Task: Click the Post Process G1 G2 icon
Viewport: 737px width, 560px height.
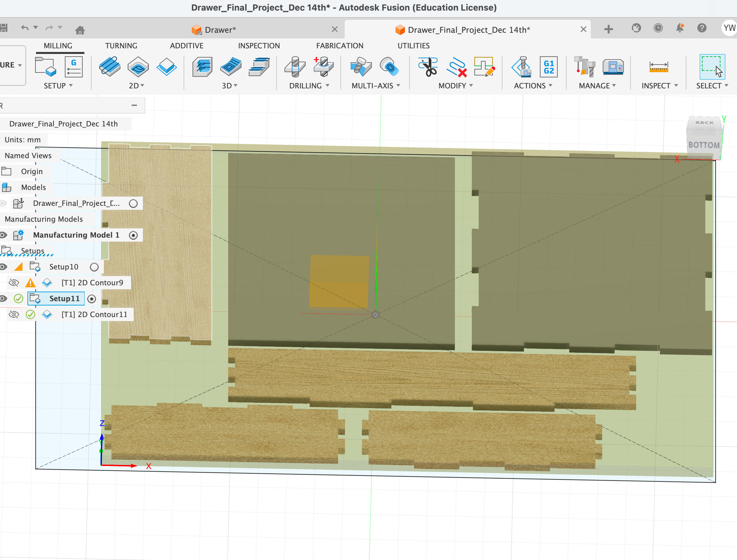Action: (x=548, y=67)
